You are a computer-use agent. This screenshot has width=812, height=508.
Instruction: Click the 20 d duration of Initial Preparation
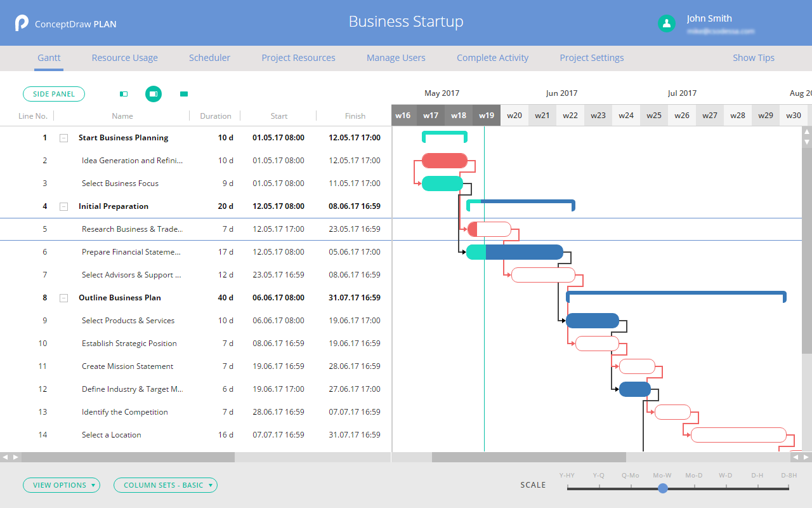click(x=225, y=206)
